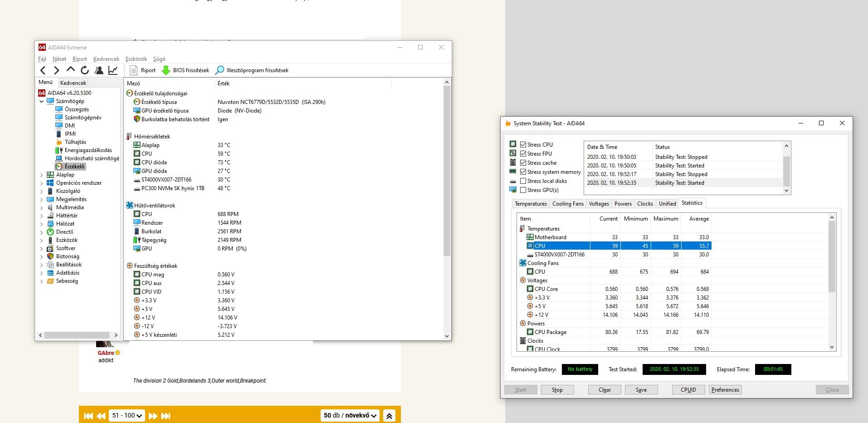This screenshot has height=423, width=868.
Task: Jump to last page in forum pager
Action: coord(166,416)
